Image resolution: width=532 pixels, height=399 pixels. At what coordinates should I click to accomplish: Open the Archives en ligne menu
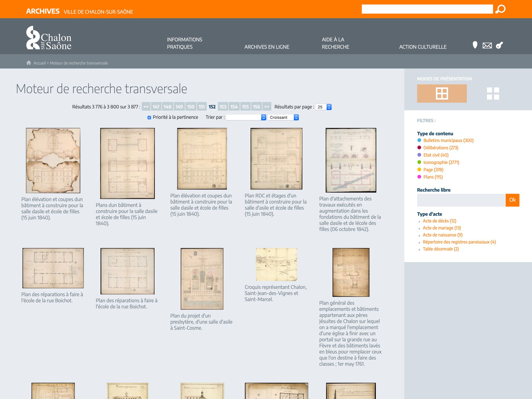267,47
